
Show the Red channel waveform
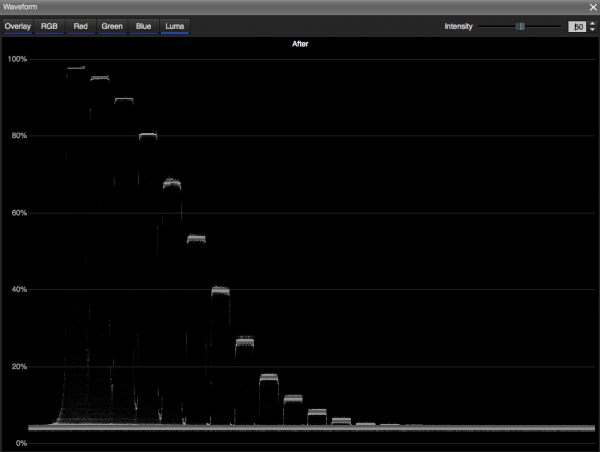pos(80,26)
